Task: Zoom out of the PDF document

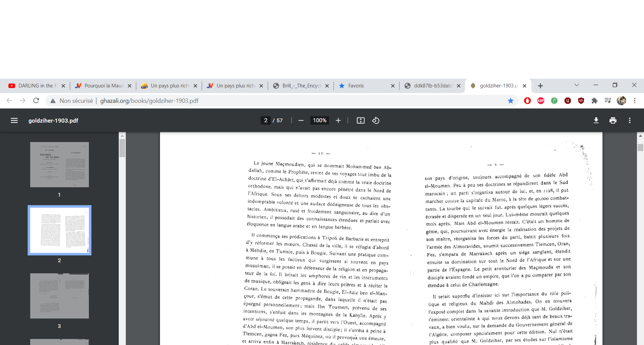Action: coord(301,121)
